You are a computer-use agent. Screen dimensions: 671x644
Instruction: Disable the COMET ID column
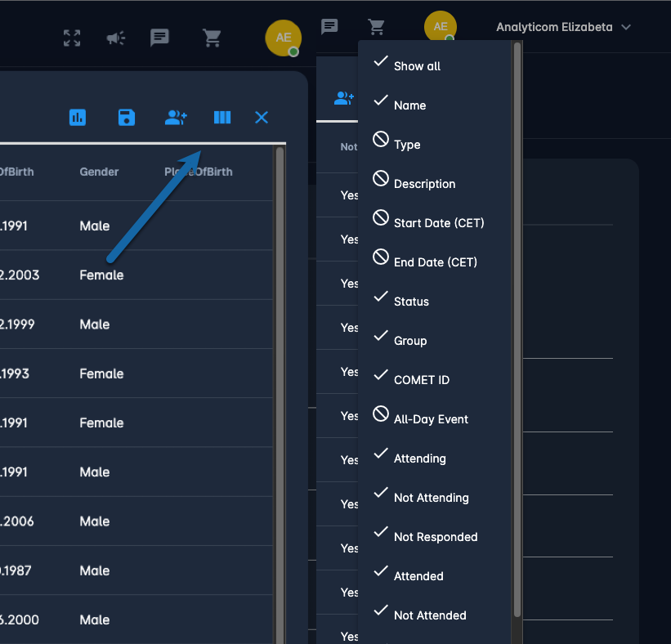click(421, 380)
